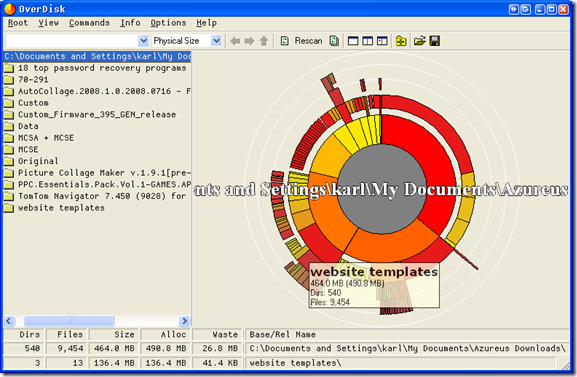Save scan using the floppy disk icon
Viewport: 577px width, 377px height.
(435, 41)
